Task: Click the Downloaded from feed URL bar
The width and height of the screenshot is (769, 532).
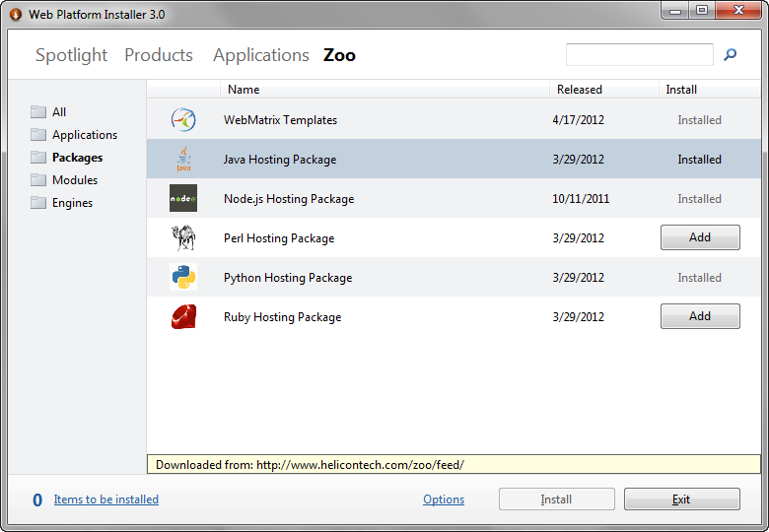Action: click(454, 464)
